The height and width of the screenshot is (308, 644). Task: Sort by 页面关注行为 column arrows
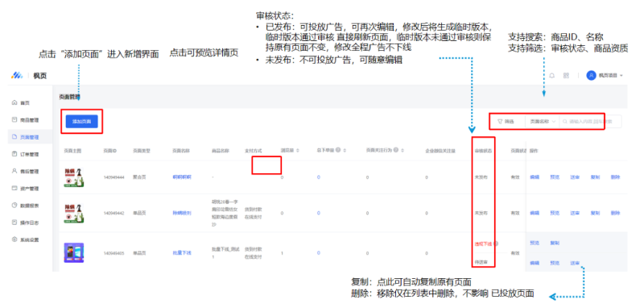402,151
